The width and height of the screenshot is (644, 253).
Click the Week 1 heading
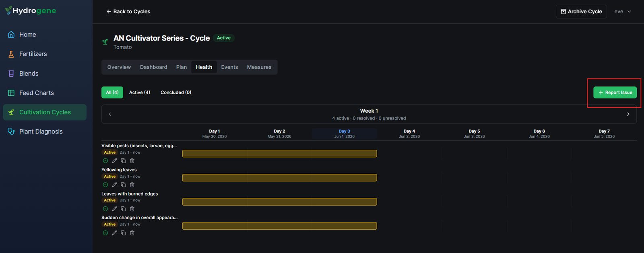click(x=369, y=111)
